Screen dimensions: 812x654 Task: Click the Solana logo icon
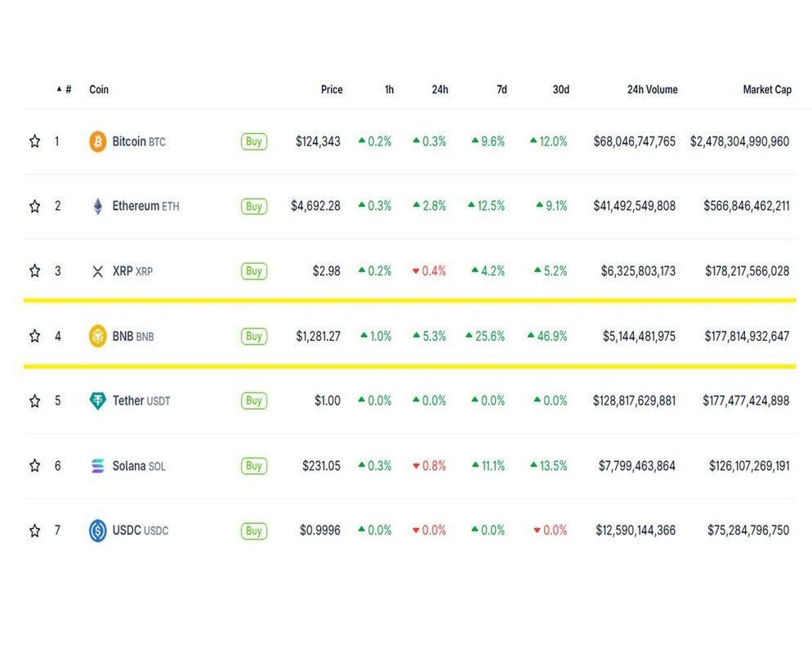pyautogui.click(x=98, y=466)
